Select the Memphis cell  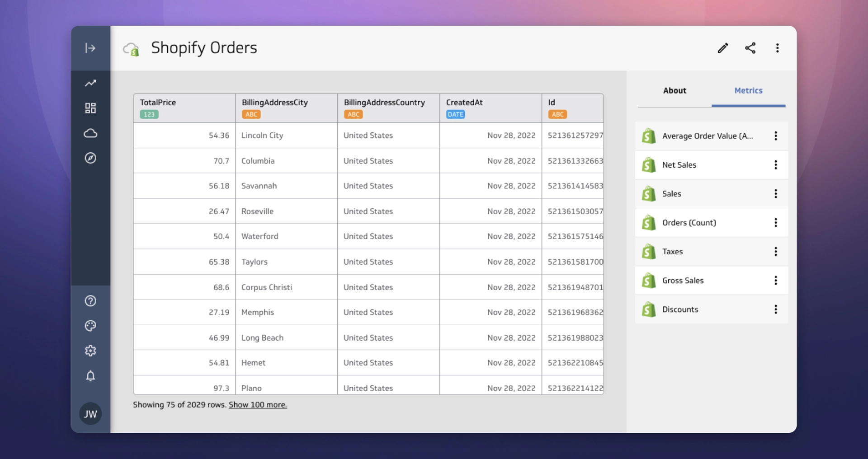coord(287,312)
